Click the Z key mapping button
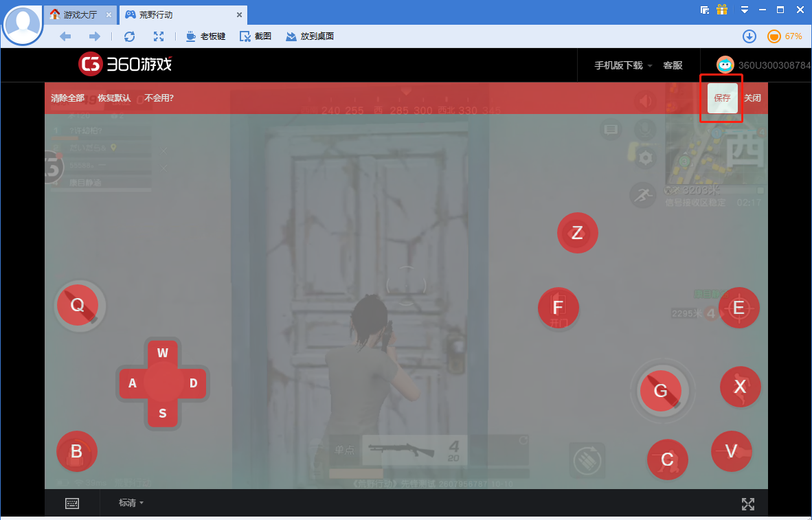This screenshot has width=812, height=520. (x=578, y=233)
